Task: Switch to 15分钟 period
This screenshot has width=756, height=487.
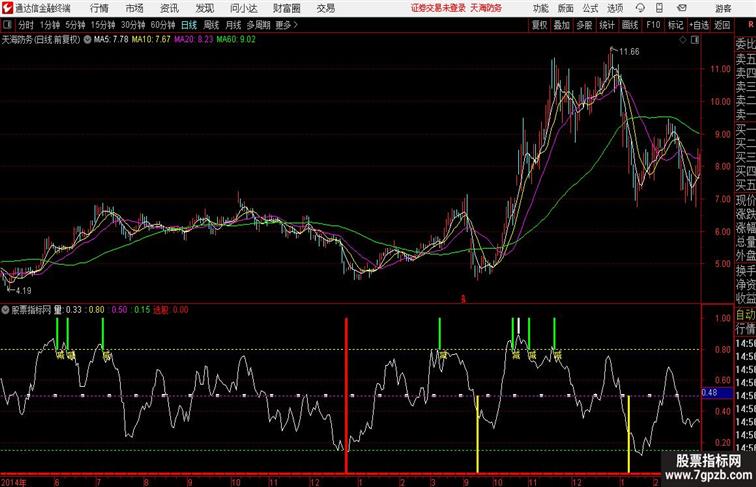Action: click(x=103, y=25)
